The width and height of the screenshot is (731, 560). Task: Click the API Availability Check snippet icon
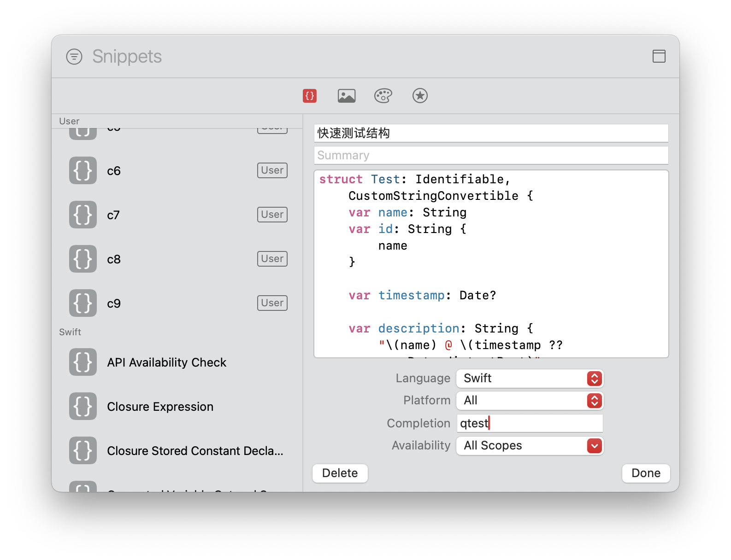tap(83, 362)
